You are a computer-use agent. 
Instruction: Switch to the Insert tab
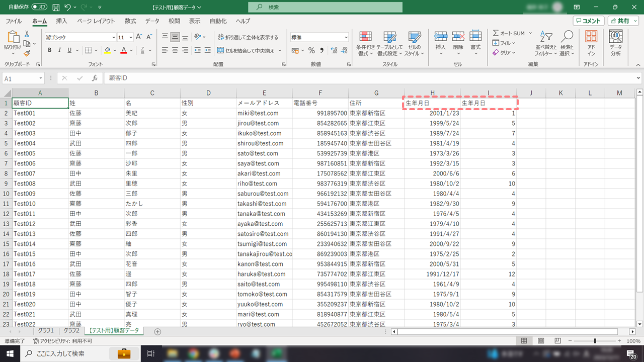61,21
